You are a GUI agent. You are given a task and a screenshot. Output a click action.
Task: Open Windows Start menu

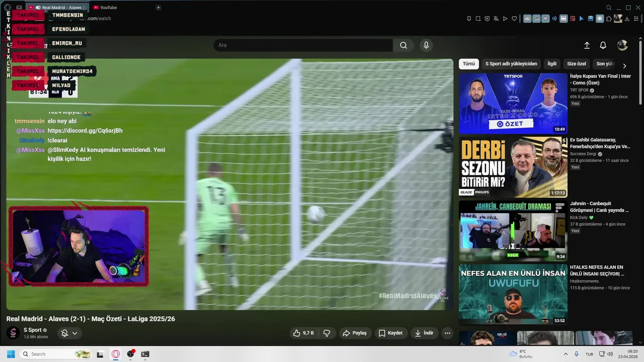[x=11, y=354]
